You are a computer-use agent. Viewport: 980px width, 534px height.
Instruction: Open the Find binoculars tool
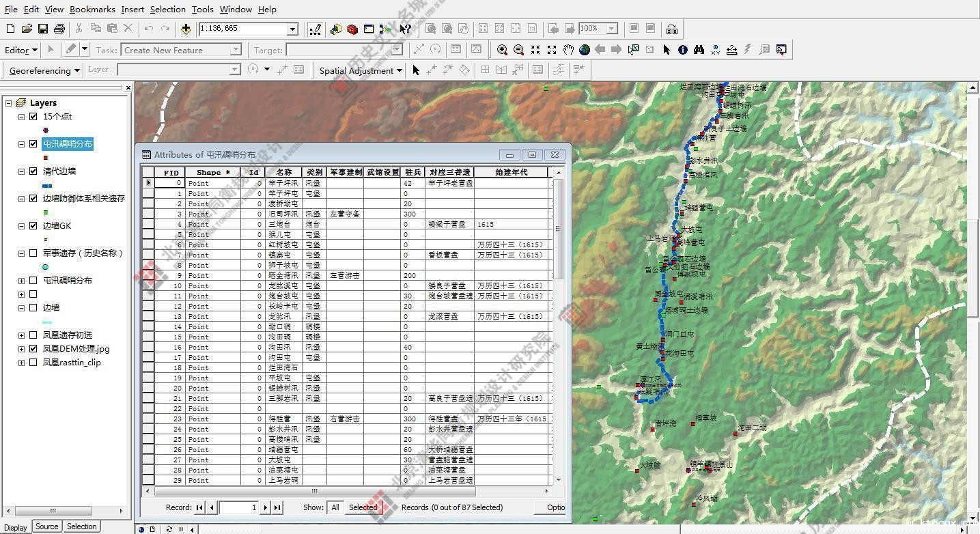point(699,50)
